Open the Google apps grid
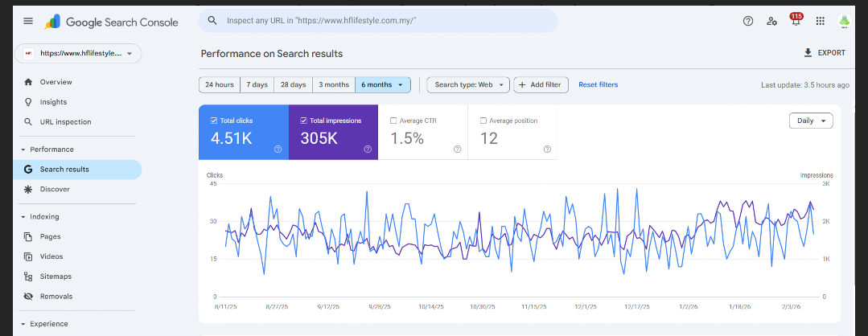The height and width of the screenshot is (336, 868). (x=820, y=21)
